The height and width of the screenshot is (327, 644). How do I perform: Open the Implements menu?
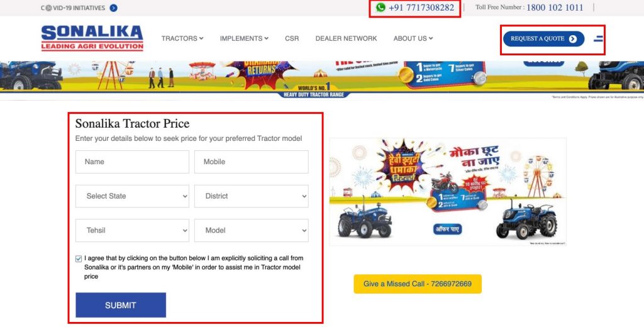pyautogui.click(x=244, y=38)
